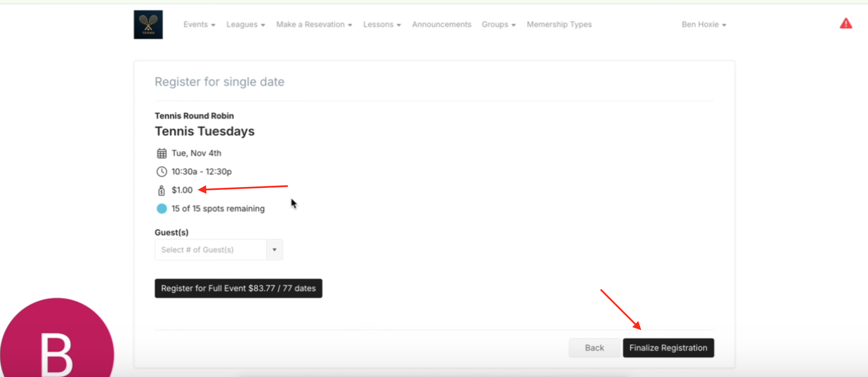Click the calendar icon beside Tue, Nov 4th
This screenshot has height=377, width=868.
[x=162, y=153]
